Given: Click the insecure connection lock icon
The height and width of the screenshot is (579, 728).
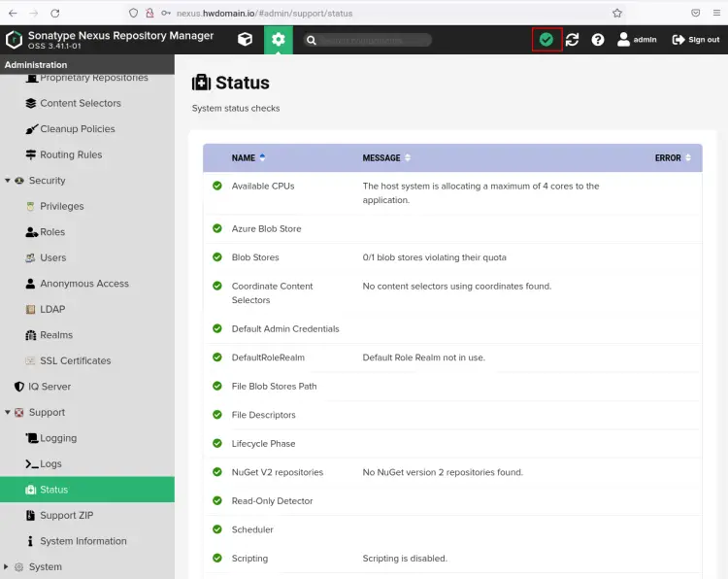Looking at the screenshot, I should (149, 13).
